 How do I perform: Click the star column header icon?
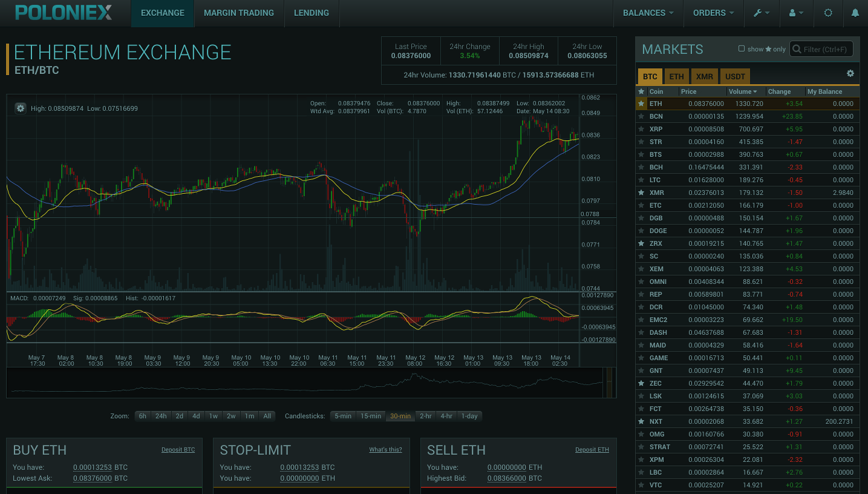(x=641, y=91)
